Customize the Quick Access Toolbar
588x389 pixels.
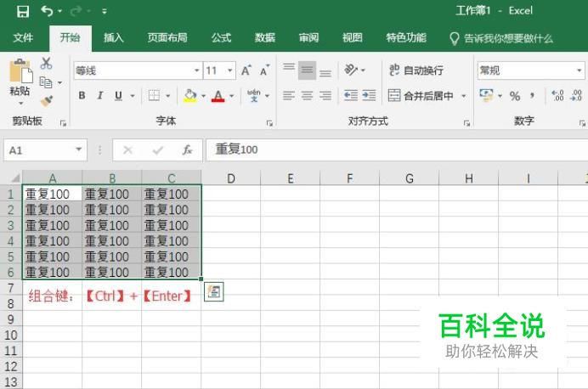point(105,12)
